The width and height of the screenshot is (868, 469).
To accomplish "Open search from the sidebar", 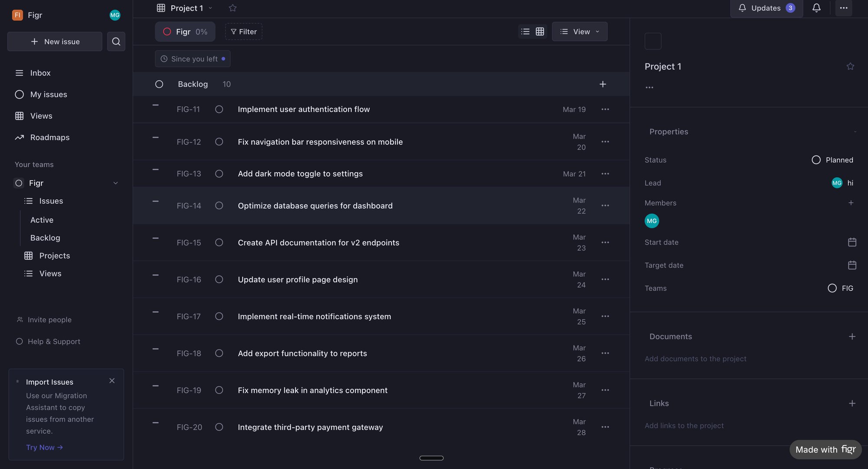I will (x=116, y=41).
